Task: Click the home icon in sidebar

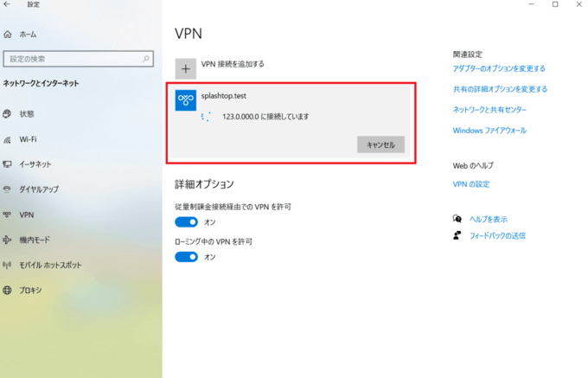Action: [x=8, y=35]
